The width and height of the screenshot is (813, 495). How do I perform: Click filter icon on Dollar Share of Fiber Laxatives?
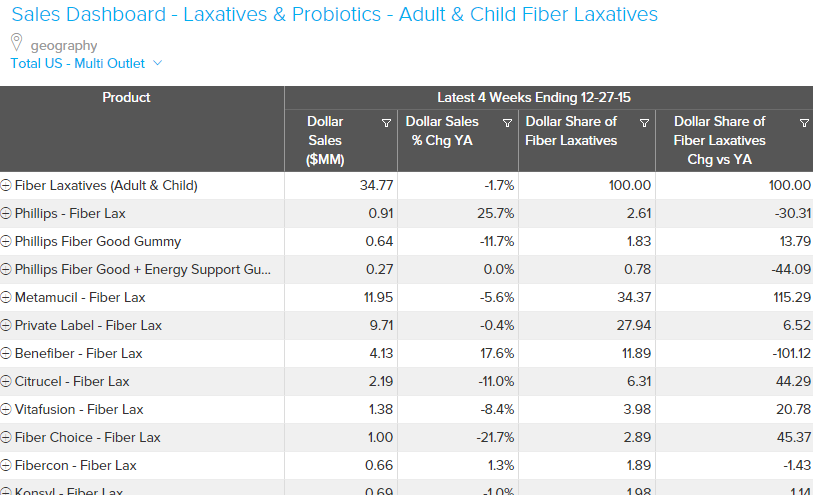(x=645, y=123)
